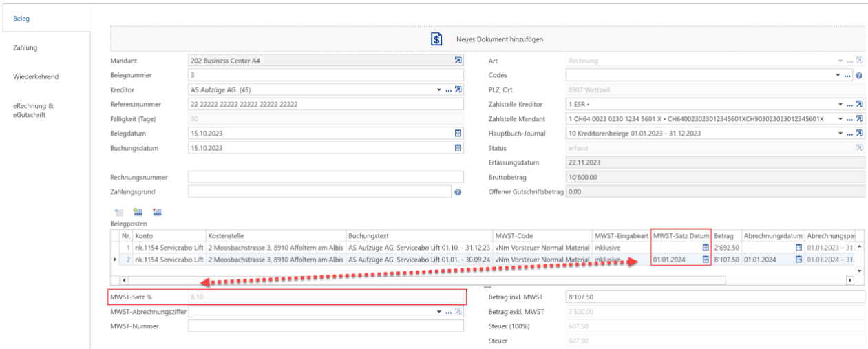The height and width of the screenshot is (349, 868).
Task: Switch to the Beleg tab
Action: 45,18
